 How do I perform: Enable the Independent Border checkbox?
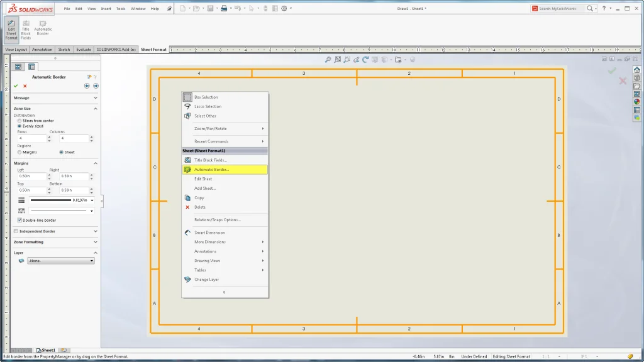coord(15,231)
